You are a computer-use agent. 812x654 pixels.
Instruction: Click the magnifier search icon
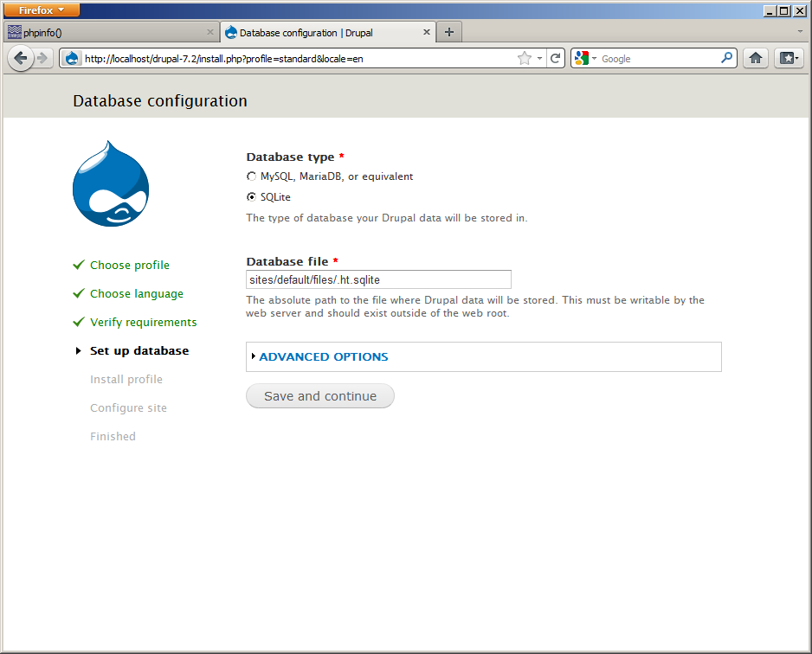coord(726,58)
